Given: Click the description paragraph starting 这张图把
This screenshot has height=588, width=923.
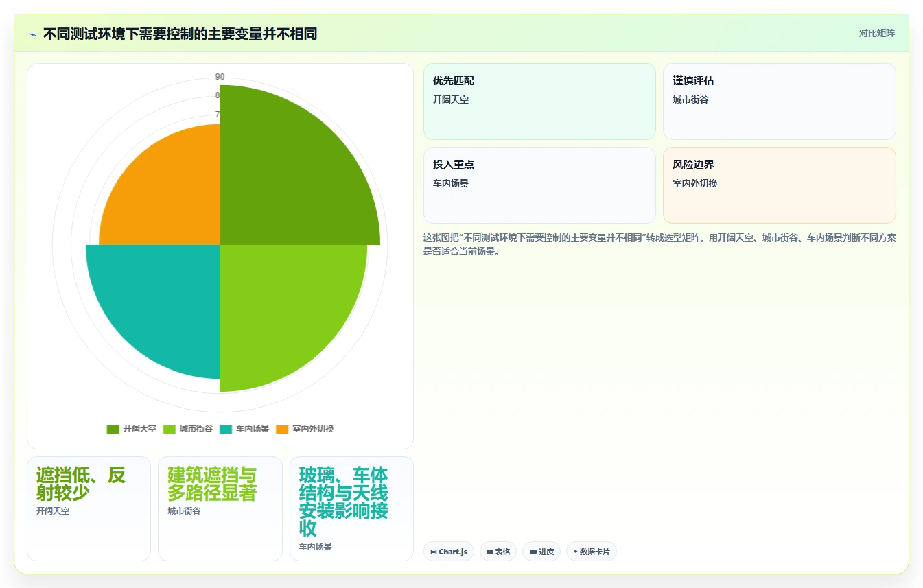Looking at the screenshot, I should tap(659, 244).
